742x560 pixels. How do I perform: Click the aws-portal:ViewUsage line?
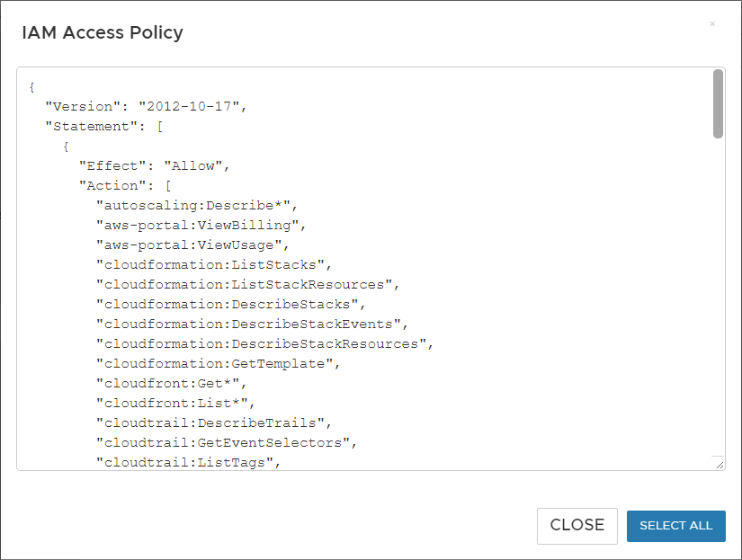(193, 244)
